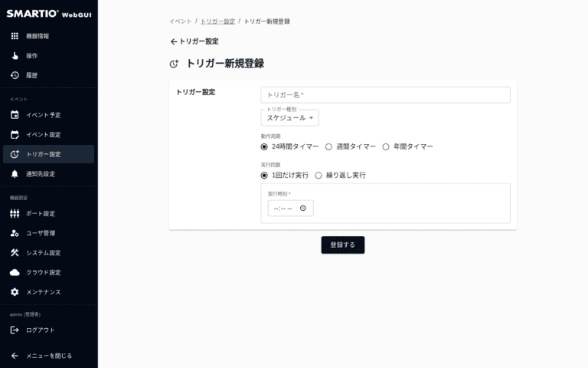This screenshot has height=368, width=588.
Task: Click the 履歴 history clock icon
Action: point(15,75)
